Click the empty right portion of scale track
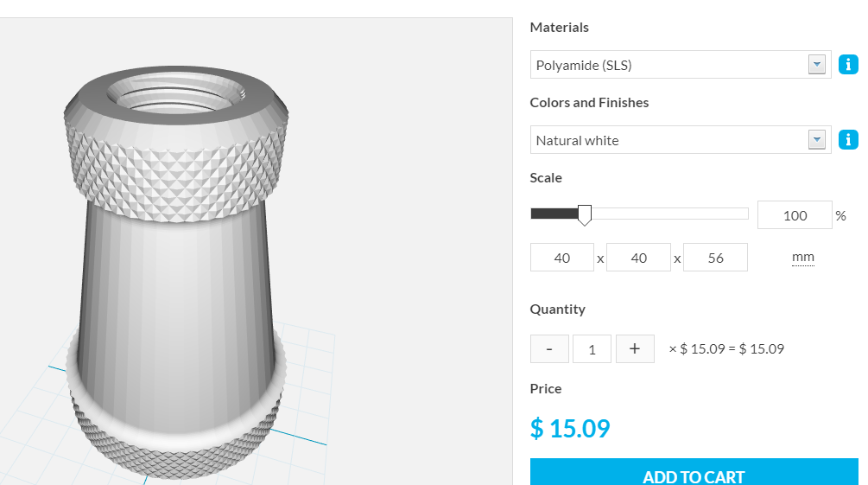This screenshot has height=485, width=868. tap(674, 214)
